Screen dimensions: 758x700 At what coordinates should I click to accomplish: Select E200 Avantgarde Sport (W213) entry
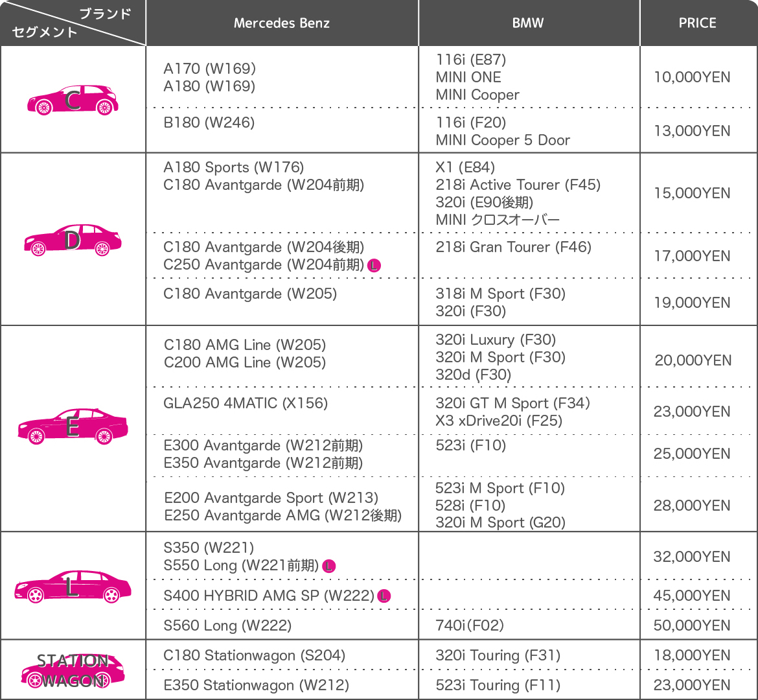pos(271,498)
